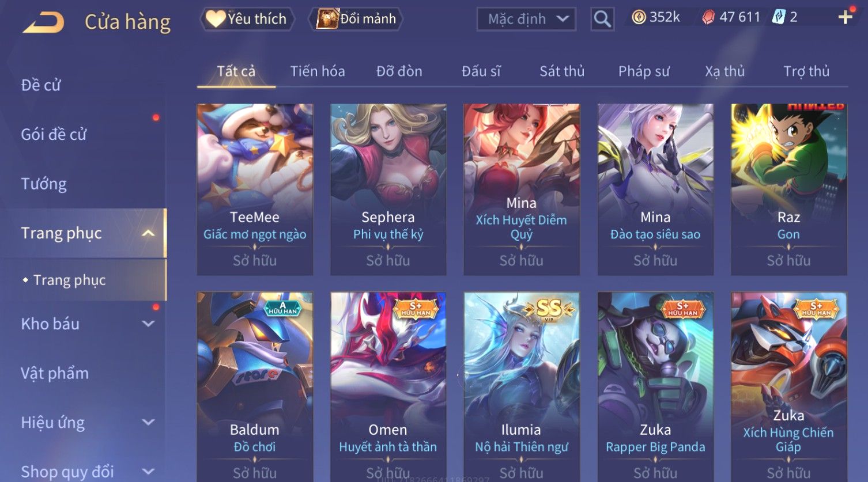Open the Mặc định sort dropdown
Image resolution: width=868 pixels, height=482 pixels.
pyautogui.click(x=526, y=19)
